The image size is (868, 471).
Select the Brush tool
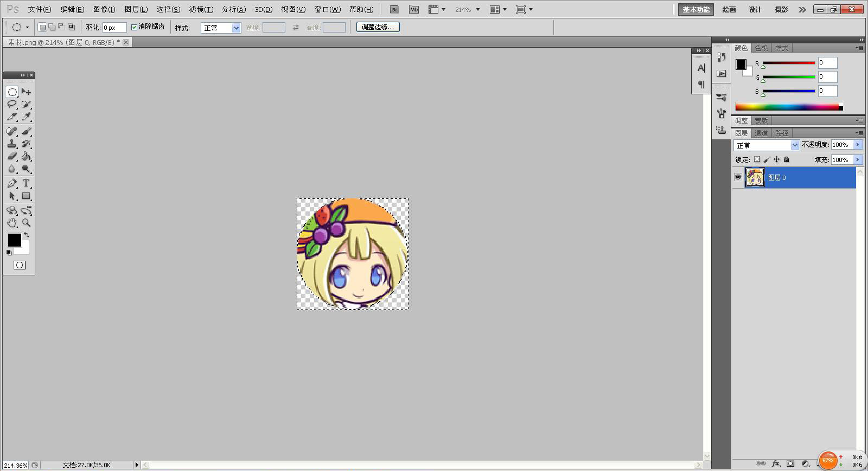[26, 131]
